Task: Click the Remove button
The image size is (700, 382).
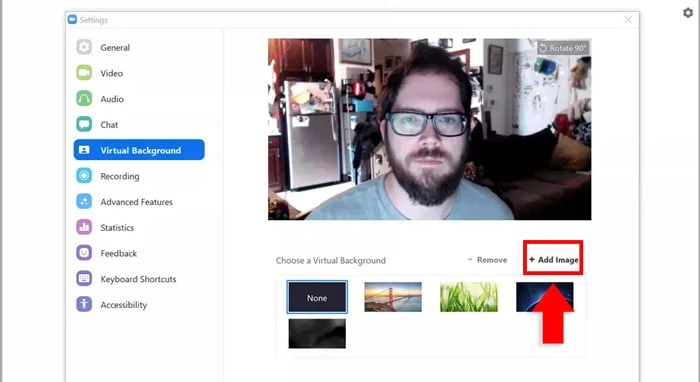Action: click(488, 260)
